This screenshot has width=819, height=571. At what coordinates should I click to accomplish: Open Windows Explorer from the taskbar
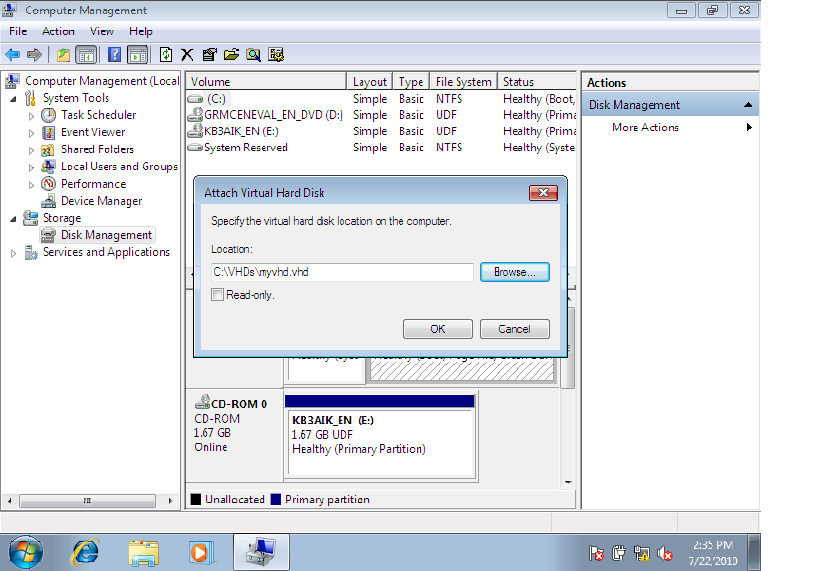pos(144,552)
